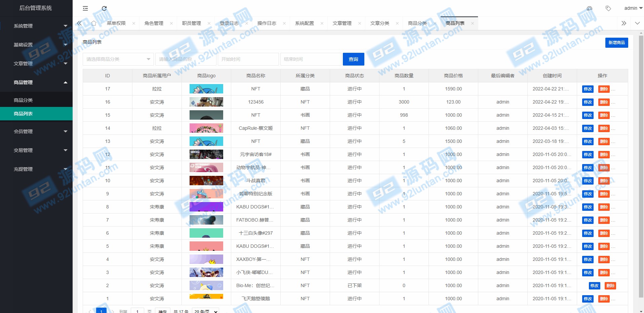Screen dimensions: 644x313
Task: Switch to the 商品分类 tab
Action: [x=417, y=23]
